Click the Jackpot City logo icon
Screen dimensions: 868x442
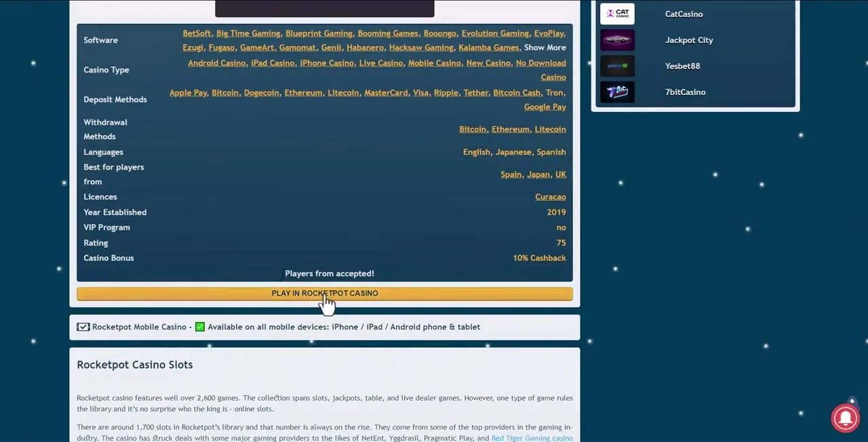617,40
